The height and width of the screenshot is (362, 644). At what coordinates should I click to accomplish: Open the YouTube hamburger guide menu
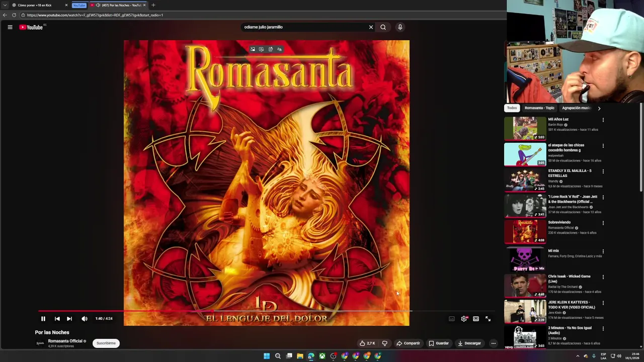click(x=10, y=27)
